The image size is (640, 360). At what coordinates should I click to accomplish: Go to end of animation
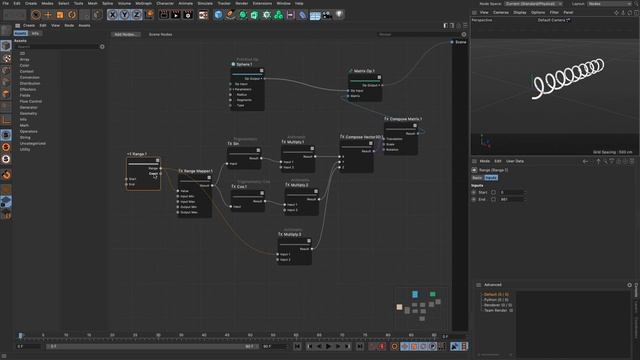click(360, 347)
